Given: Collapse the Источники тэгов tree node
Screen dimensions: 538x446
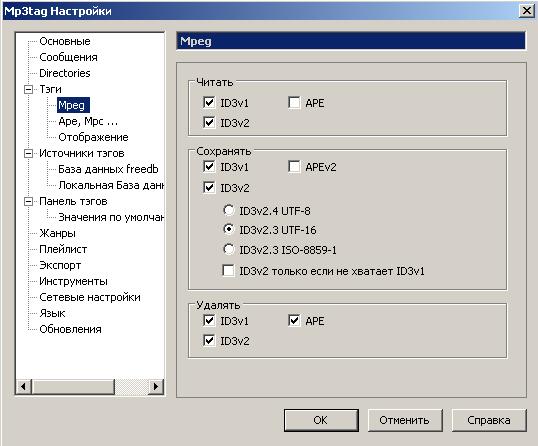Looking at the screenshot, I should pos(28,153).
